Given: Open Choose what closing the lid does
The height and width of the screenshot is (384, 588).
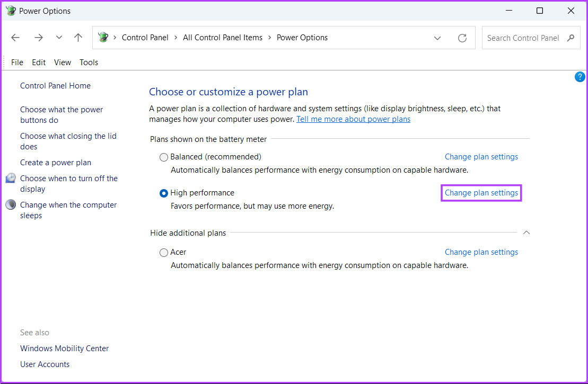Looking at the screenshot, I should pyautogui.click(x=68, y=141).
